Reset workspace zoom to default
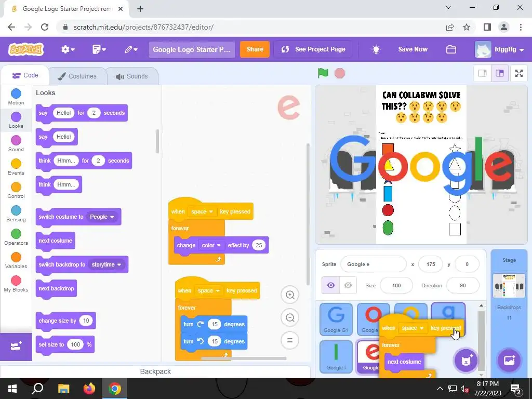The image size is (532, 399). click(290, 340)
